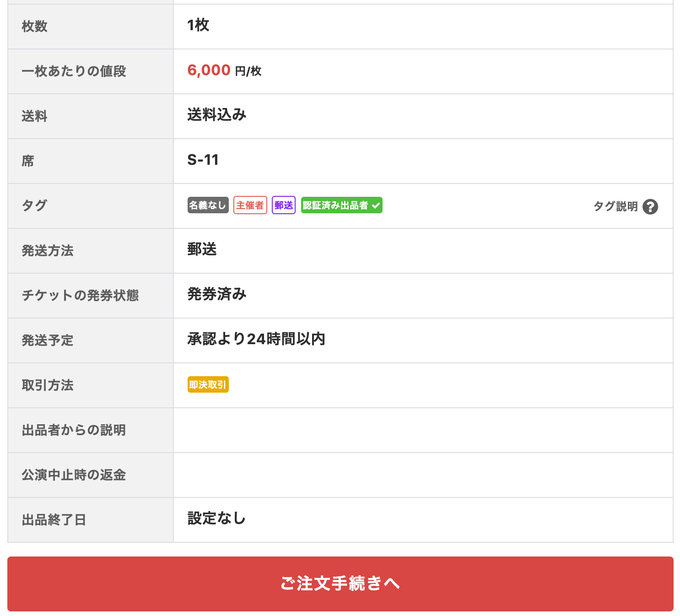Select the 主催者 red outlined tag
Viewport: 680px width, 616px height.
(250, 205)
